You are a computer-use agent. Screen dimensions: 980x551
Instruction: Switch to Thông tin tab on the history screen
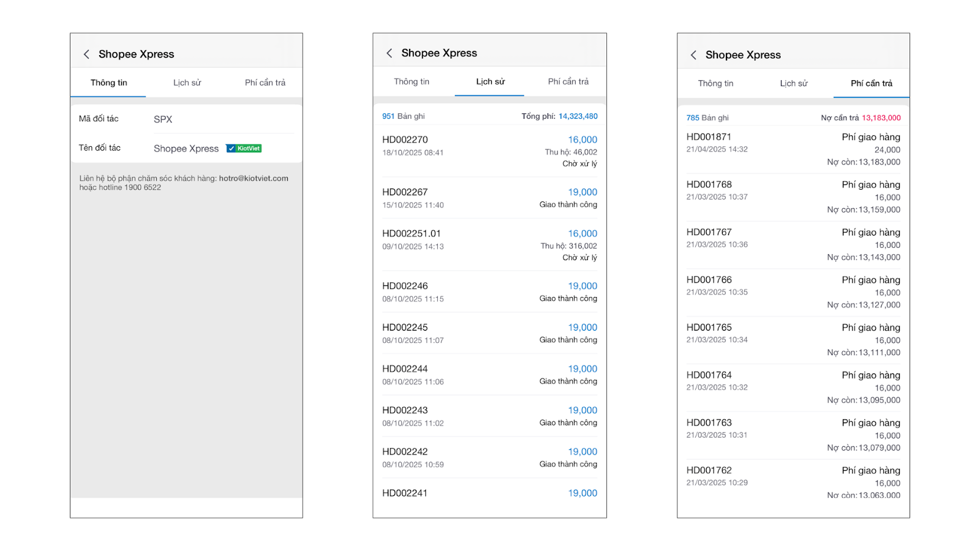412,81
